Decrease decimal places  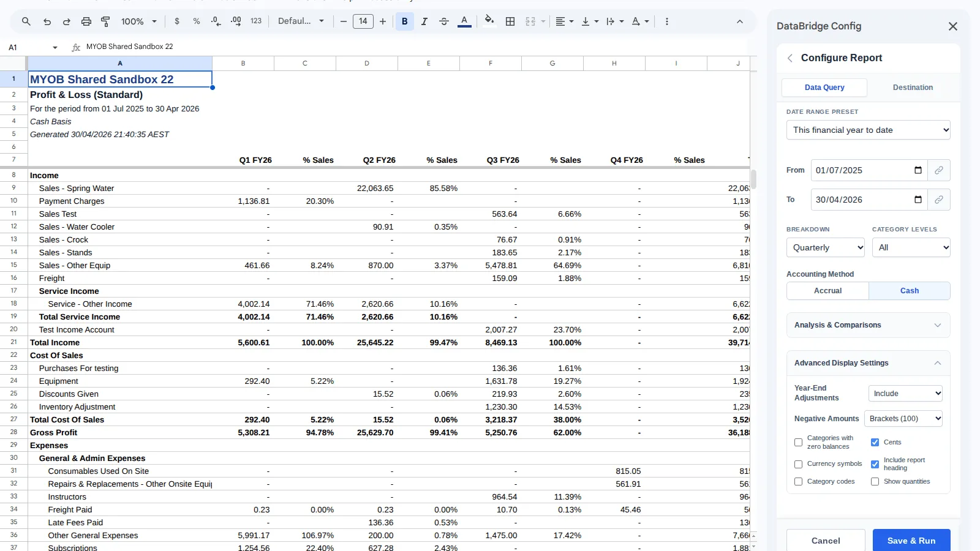coord(216,21)
